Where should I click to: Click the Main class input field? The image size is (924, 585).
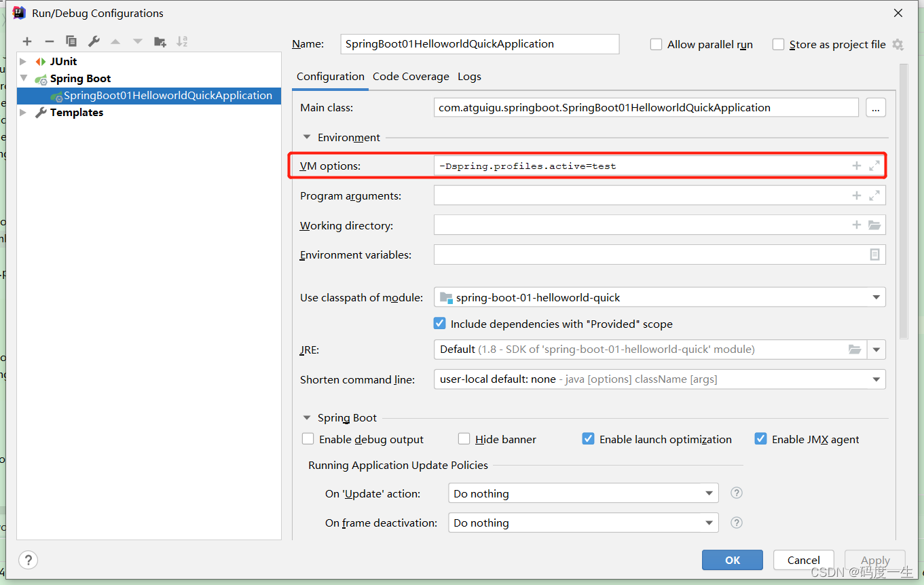(x=646, y=107)
